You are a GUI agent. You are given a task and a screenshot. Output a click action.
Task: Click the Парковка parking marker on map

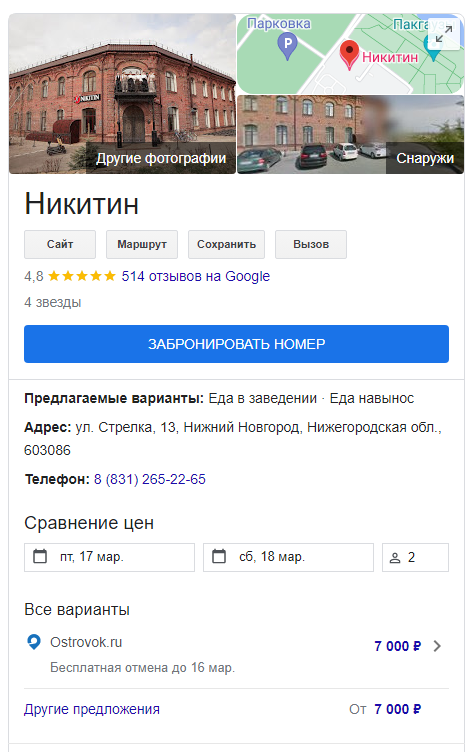coord(287,47)
